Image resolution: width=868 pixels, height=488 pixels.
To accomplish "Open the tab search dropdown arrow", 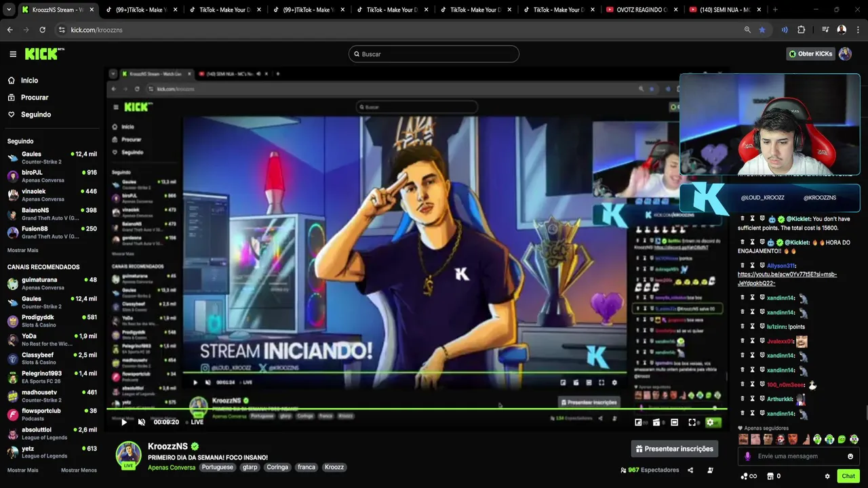I will point(8,9).
